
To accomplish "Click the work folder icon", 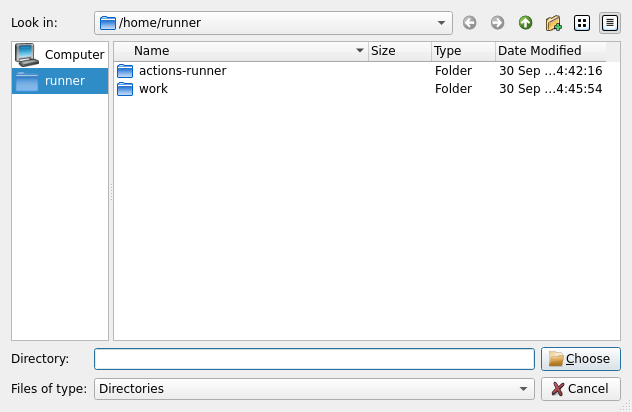I will (x=125, y=89).
